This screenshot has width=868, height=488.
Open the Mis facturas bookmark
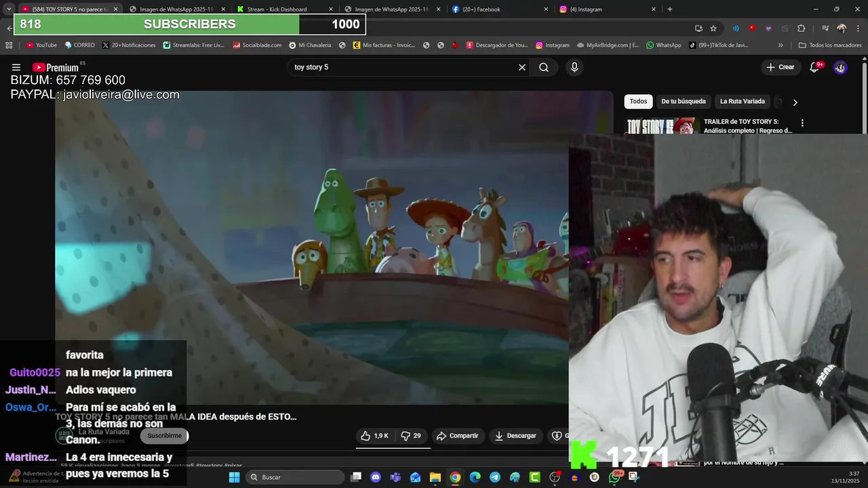point(384,45)
